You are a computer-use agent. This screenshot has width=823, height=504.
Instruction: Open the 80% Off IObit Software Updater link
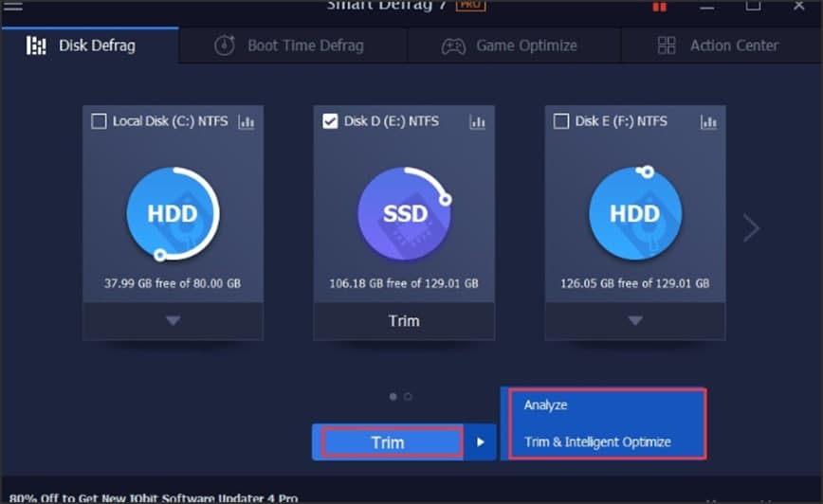154,497
